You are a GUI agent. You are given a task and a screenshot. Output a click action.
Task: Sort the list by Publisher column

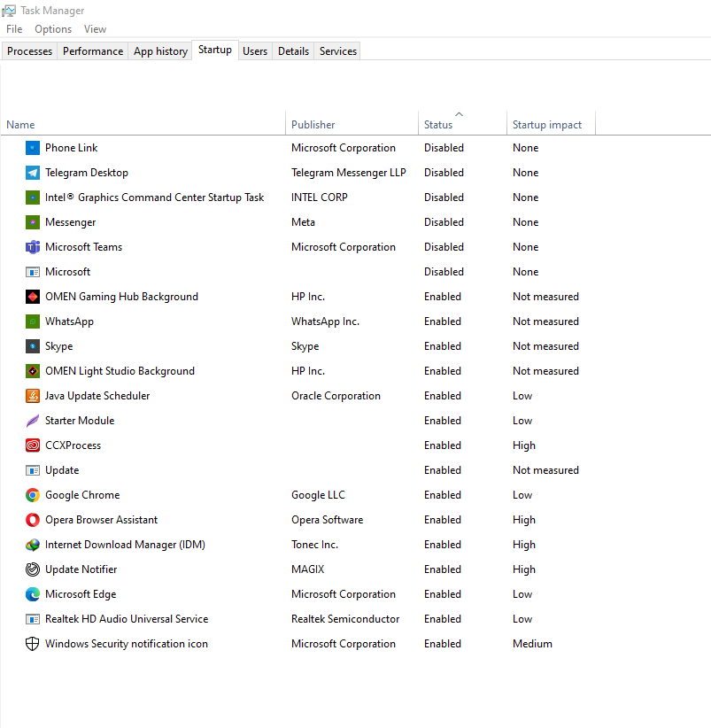coord(352,124)
